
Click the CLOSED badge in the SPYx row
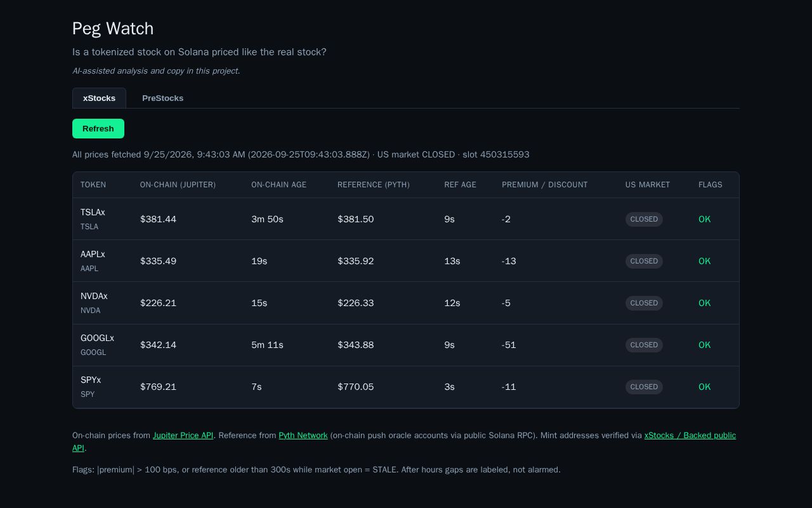click(644, 387)
